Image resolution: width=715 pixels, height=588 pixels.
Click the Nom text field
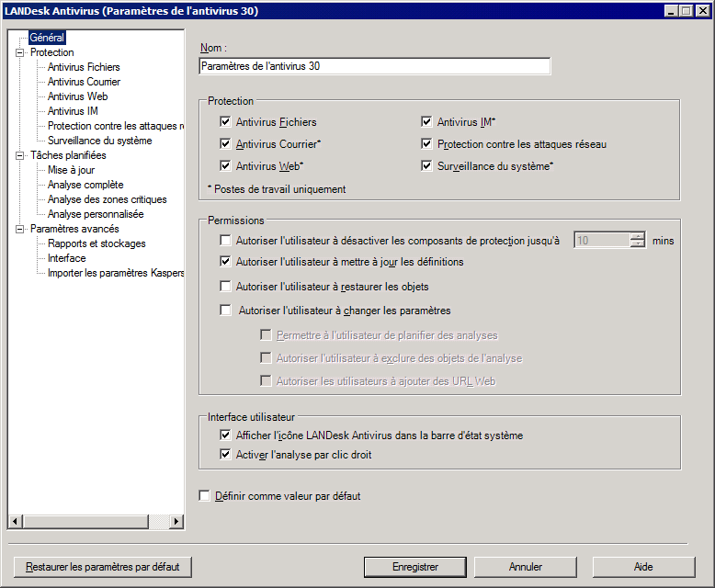pyautogui.click(x=374, y=66)
